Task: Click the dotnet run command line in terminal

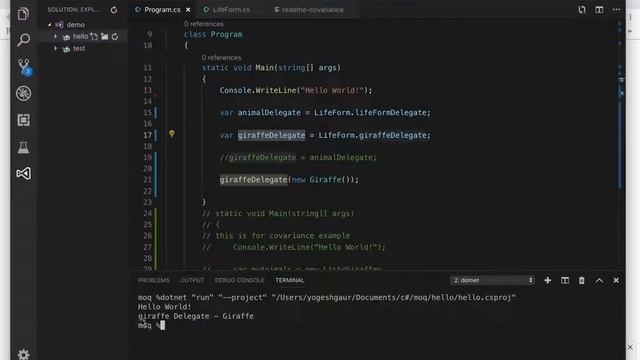Action: pyautogui.click(x=327, y=298)
